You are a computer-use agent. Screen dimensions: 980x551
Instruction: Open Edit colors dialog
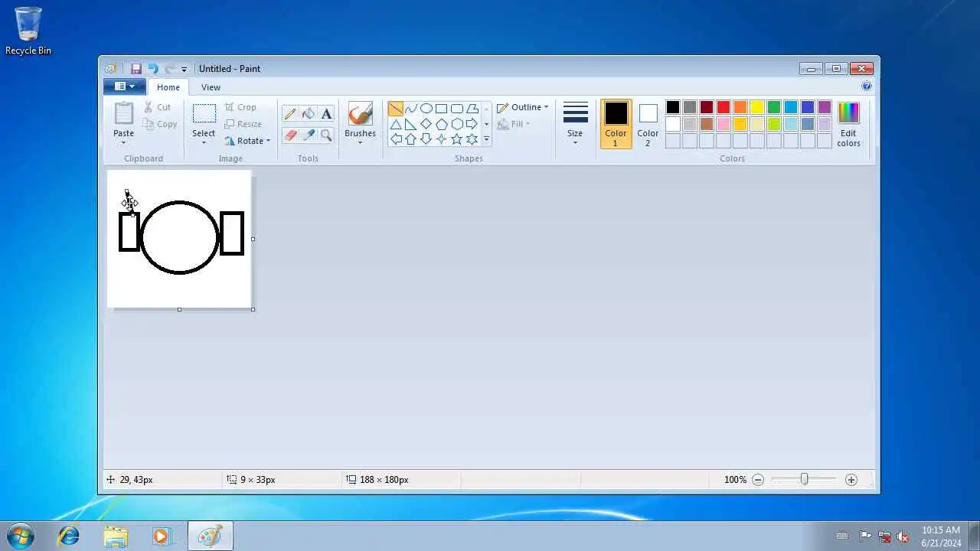pos(848,124)
